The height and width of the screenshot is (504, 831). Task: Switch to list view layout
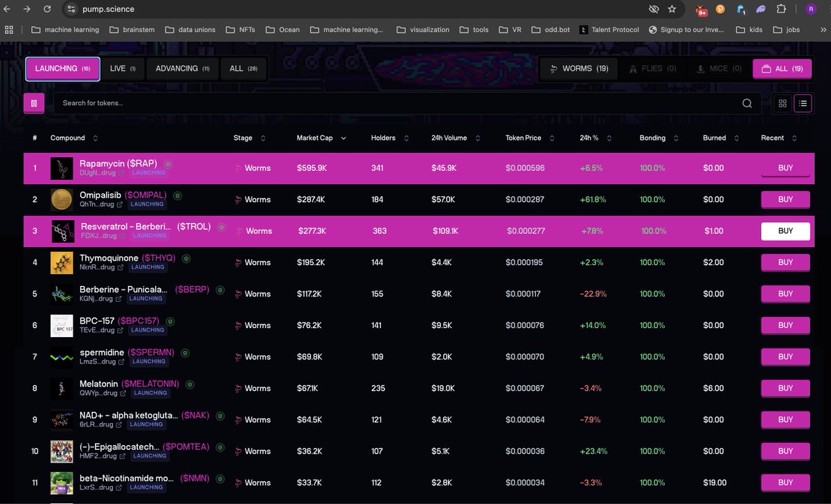click(x=803, y=103)
